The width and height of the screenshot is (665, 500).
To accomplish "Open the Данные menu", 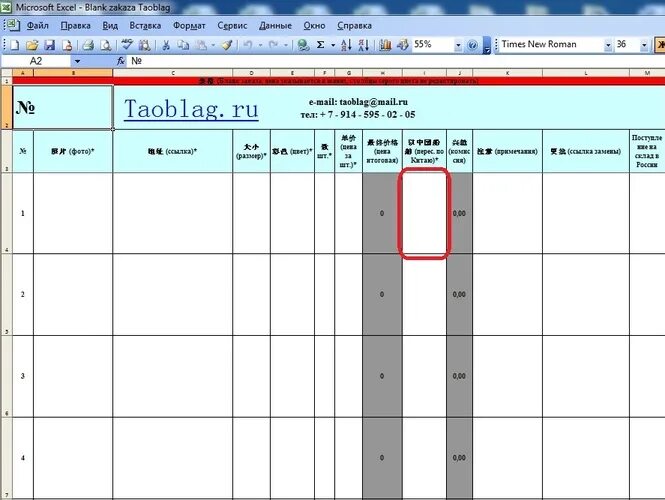I will coord(275,26).
